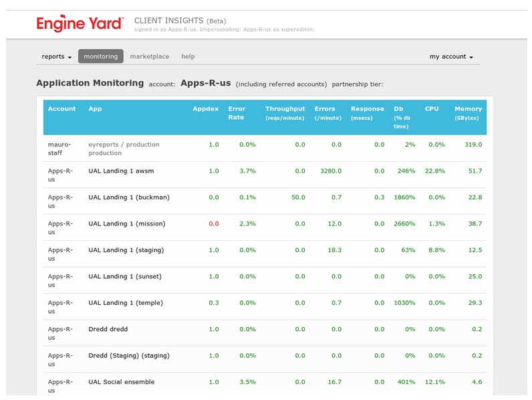Image resolution: width=532 pixels, height=400 pixels.
Task: Click the Memory (GBytes) column header
Action: [x=469, y=113]
